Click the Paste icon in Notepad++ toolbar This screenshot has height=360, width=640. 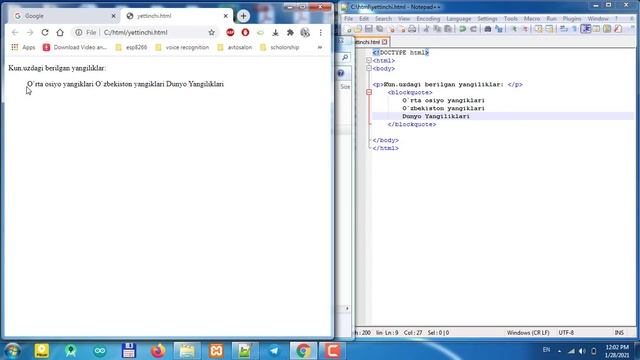point(448,29)
